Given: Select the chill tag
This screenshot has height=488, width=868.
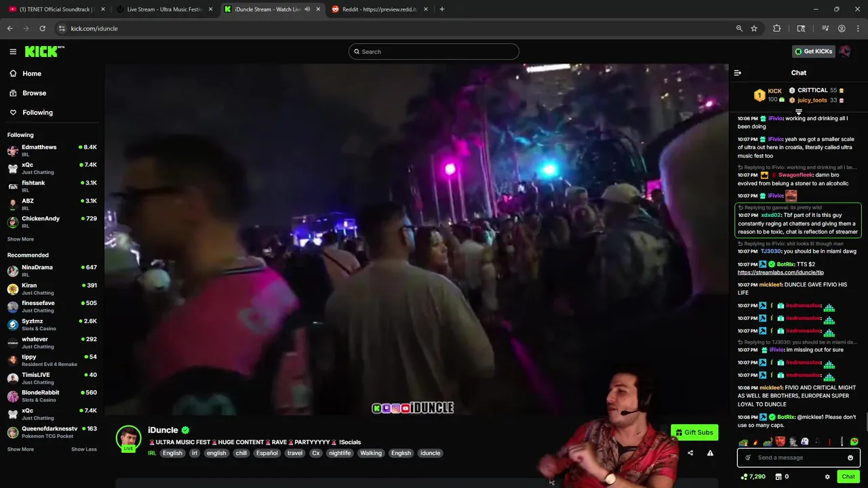Looking at the screenshot, I should (241, 453).
